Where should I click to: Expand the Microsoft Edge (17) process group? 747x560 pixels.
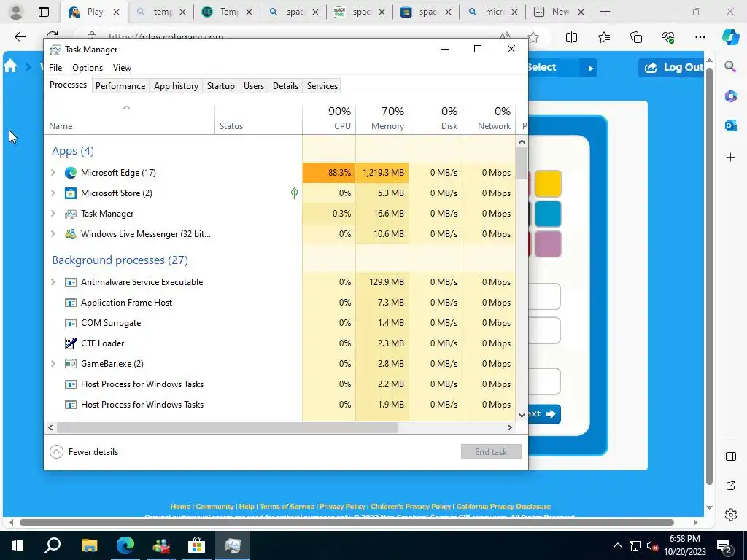click(53, 172)
